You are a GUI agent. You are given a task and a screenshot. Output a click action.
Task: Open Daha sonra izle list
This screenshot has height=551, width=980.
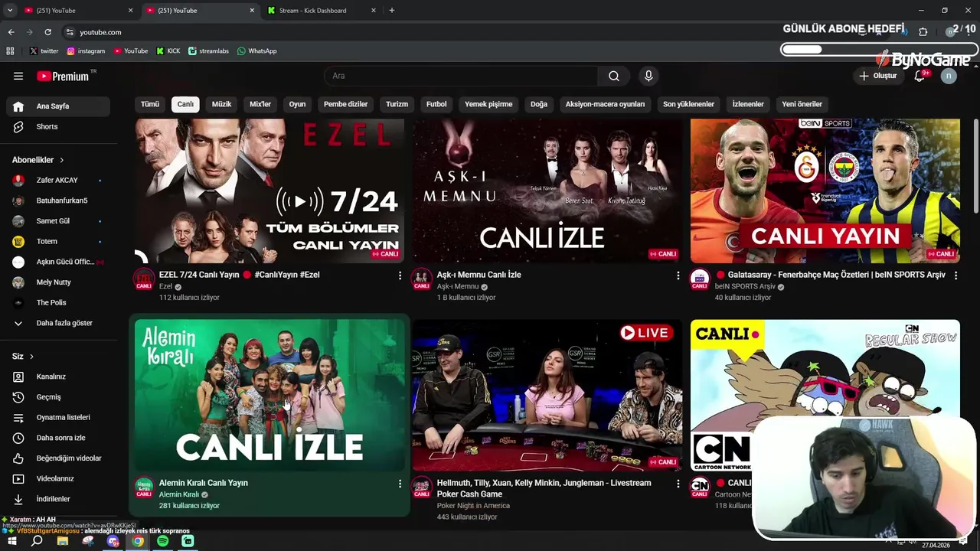[57, 438]
